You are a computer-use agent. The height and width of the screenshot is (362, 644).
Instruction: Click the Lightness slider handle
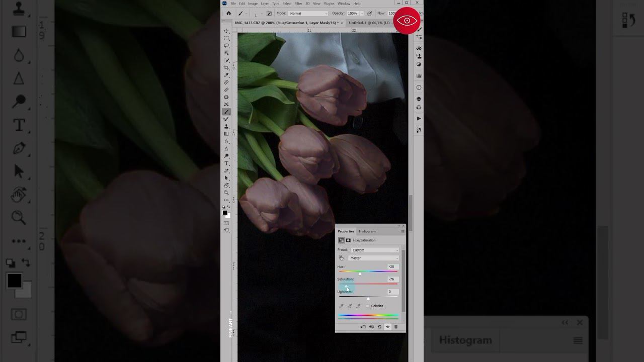pyautogui.click(x=368, y=299)
